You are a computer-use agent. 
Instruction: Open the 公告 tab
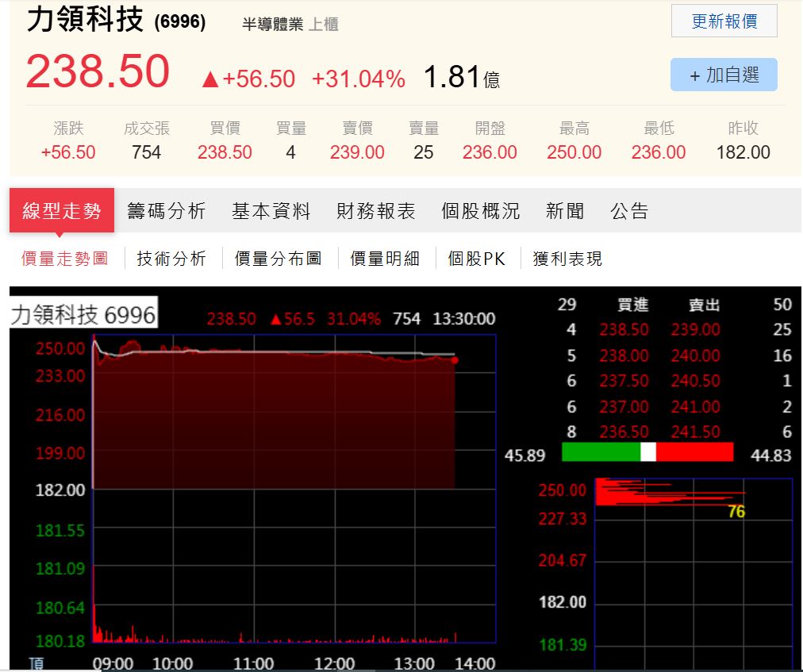tap(629, 210)
